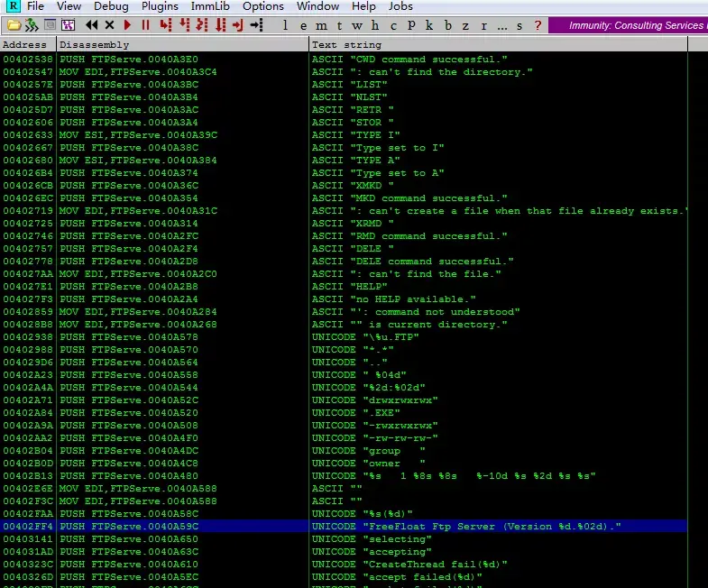
Task: Select row "DELE command successful."
Action: click(x=344, y=262)
